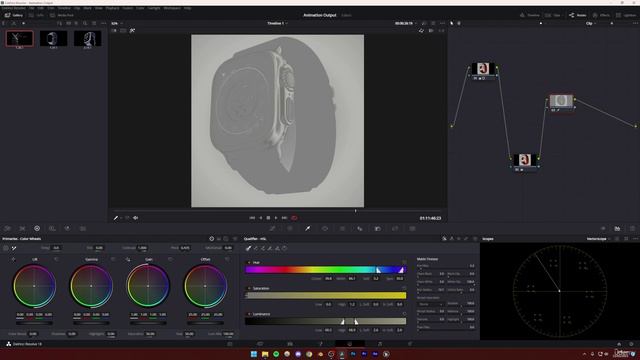Open the Magic Mask palette
Screen dimensions: 640x360
coord(360,229)
